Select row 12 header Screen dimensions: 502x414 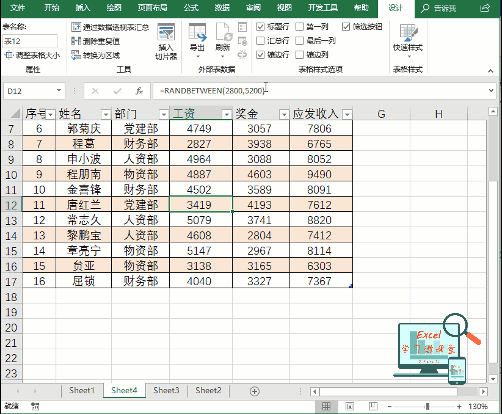point(11,204)
